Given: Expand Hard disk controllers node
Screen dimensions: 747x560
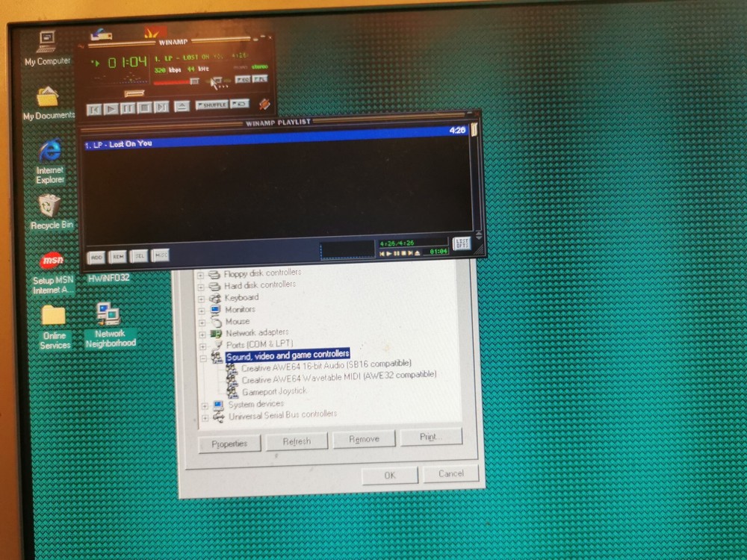Looking at the screenshot, I should click(x=201, y=287).
